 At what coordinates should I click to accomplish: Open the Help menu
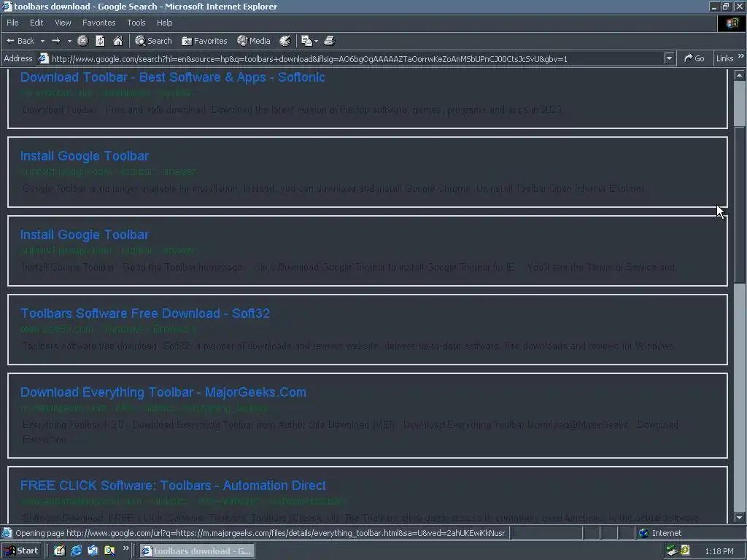[164, 23]
